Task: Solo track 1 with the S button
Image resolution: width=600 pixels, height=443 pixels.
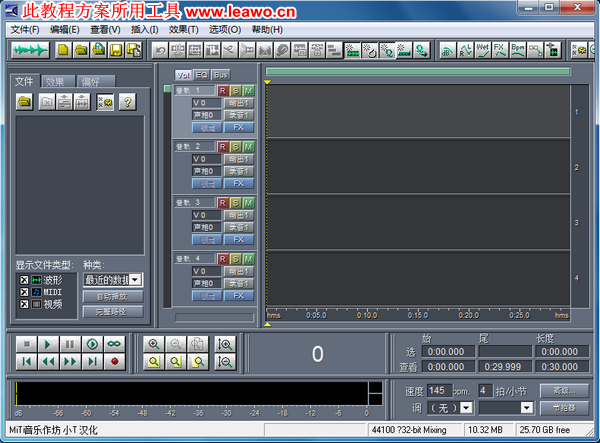Action: click(x=236, y=91)
